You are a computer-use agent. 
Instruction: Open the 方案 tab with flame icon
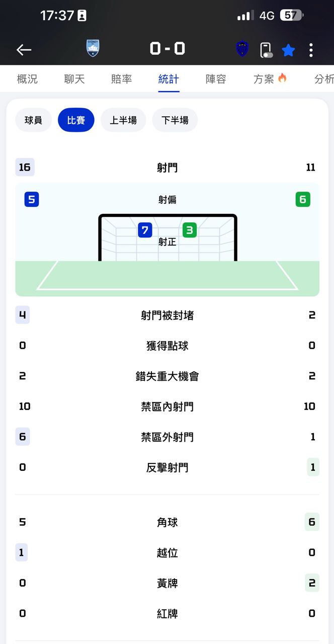pos(270,79)
